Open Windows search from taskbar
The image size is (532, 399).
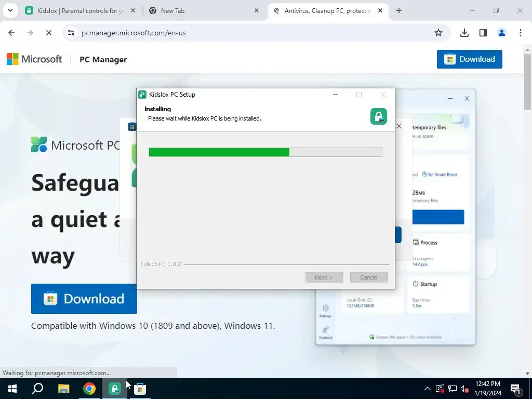tap(37, 389)
